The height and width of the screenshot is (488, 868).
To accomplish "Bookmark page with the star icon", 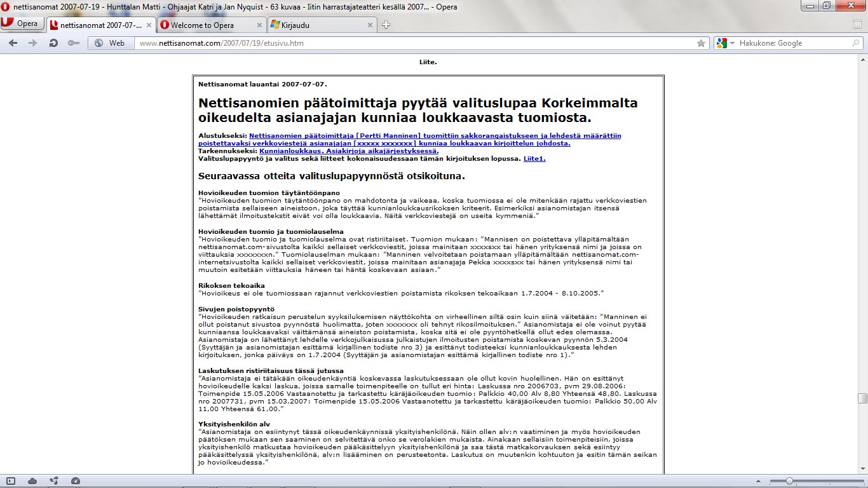I will pyautogui.click(x=701, y=43).
